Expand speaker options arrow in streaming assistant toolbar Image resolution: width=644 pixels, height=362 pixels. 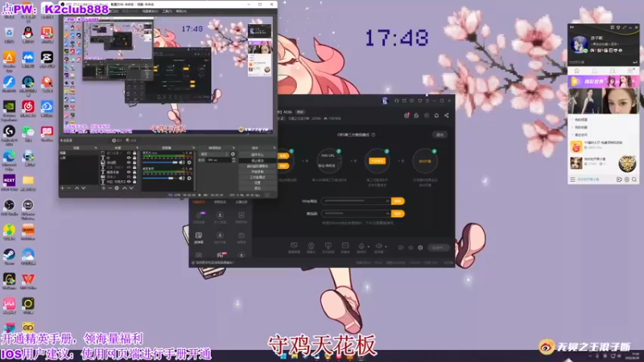pos(386,247)
